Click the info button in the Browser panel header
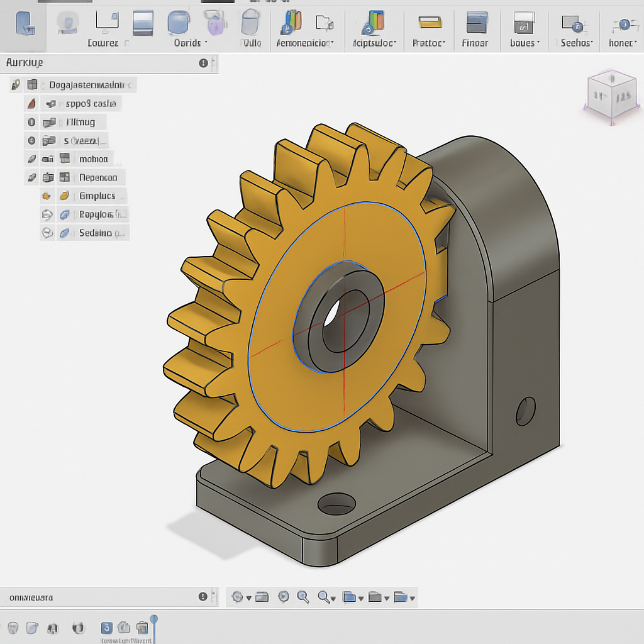644x644 pixels. [x=202, y=62]
